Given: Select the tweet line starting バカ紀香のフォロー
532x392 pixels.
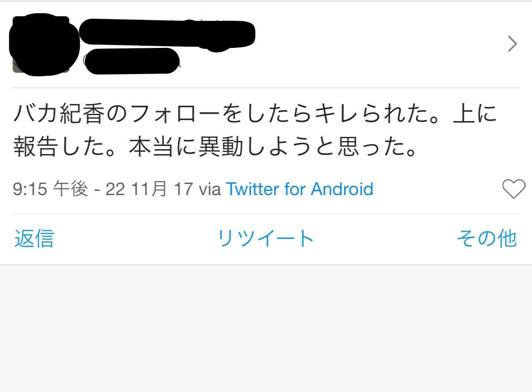Looking at the screenshot, I should click(x=255, y=114).
